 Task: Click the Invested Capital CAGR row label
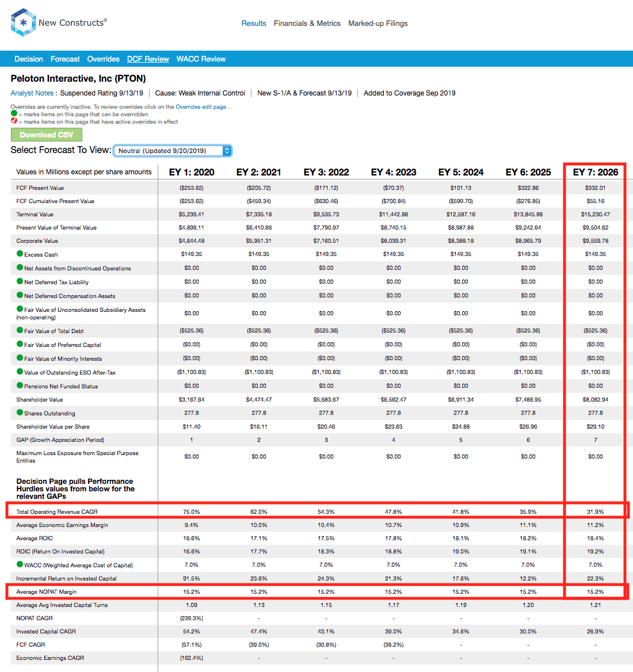(46, 632)
